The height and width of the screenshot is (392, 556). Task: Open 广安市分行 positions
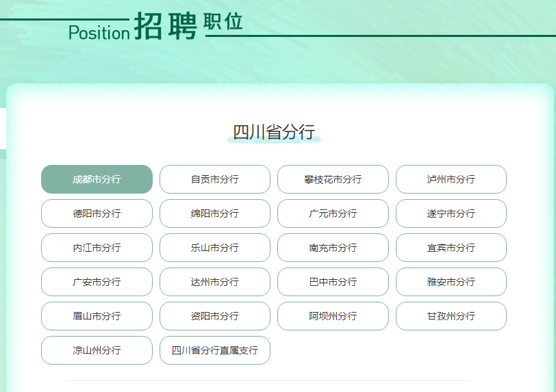click(x=97, y=282)
